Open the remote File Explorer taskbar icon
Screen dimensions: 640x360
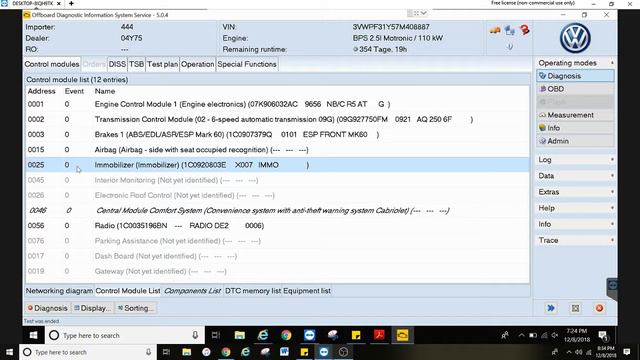240,335
